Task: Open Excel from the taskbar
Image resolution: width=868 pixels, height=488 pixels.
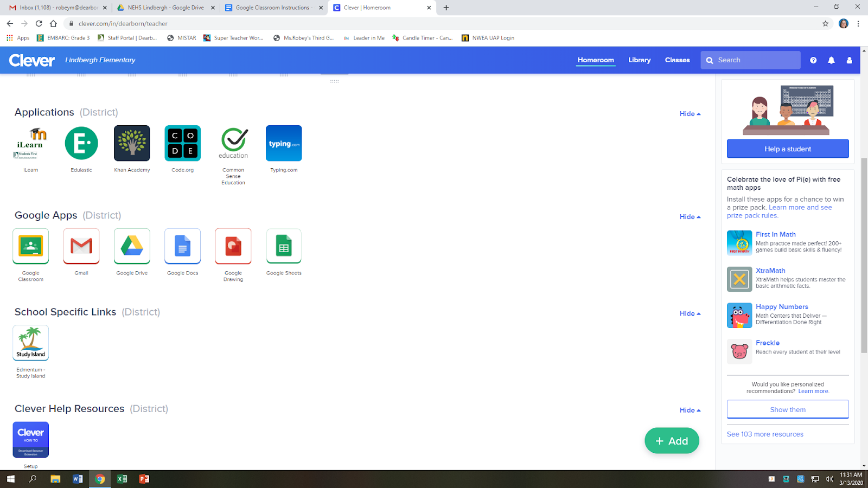Action: 122,479
